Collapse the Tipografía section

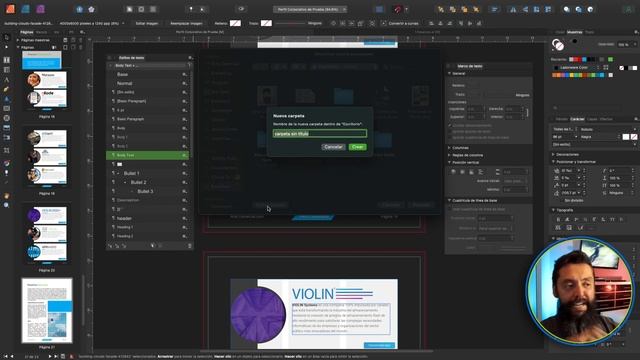[x=553, y=210]
